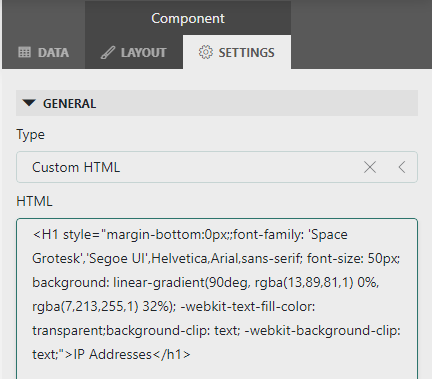The image size is (432, 379).
Task: Click the HTML label
Action: coord(34,201)
